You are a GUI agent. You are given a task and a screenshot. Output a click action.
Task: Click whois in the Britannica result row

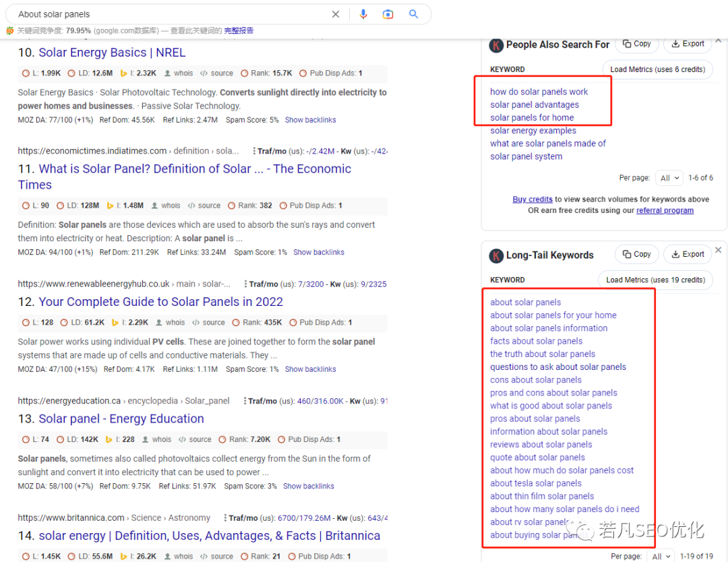(179, 557)
